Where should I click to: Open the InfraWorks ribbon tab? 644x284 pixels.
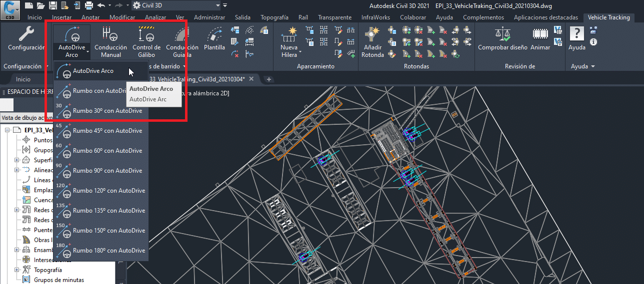(376, 17)
